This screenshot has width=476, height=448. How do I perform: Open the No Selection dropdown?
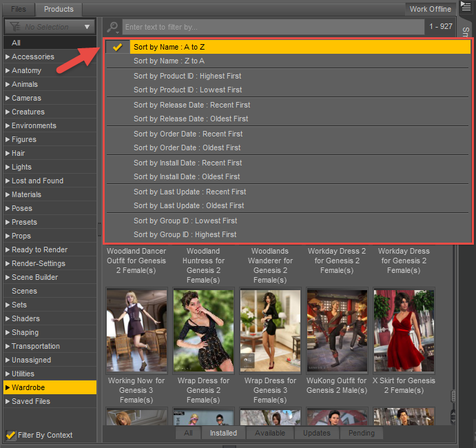coord(50,27)
